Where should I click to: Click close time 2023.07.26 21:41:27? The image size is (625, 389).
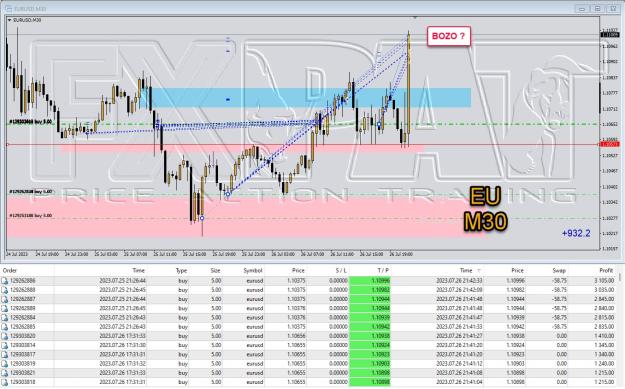coord(459,336)
